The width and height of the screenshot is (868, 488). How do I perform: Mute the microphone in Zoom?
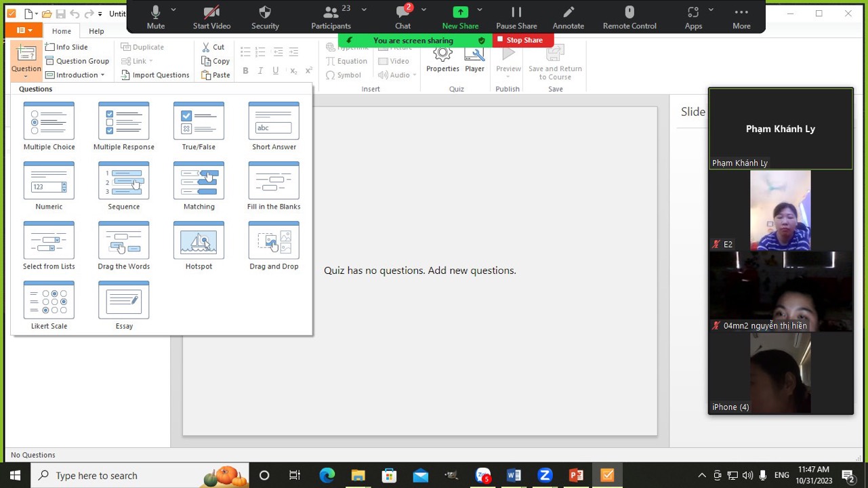(x=156, y=18)
